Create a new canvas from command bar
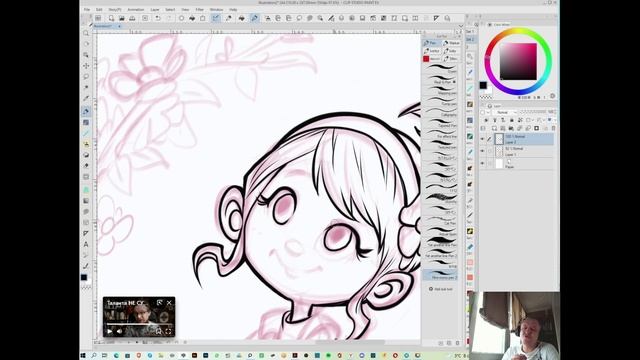Screen dimensions: 640x360 111,18
